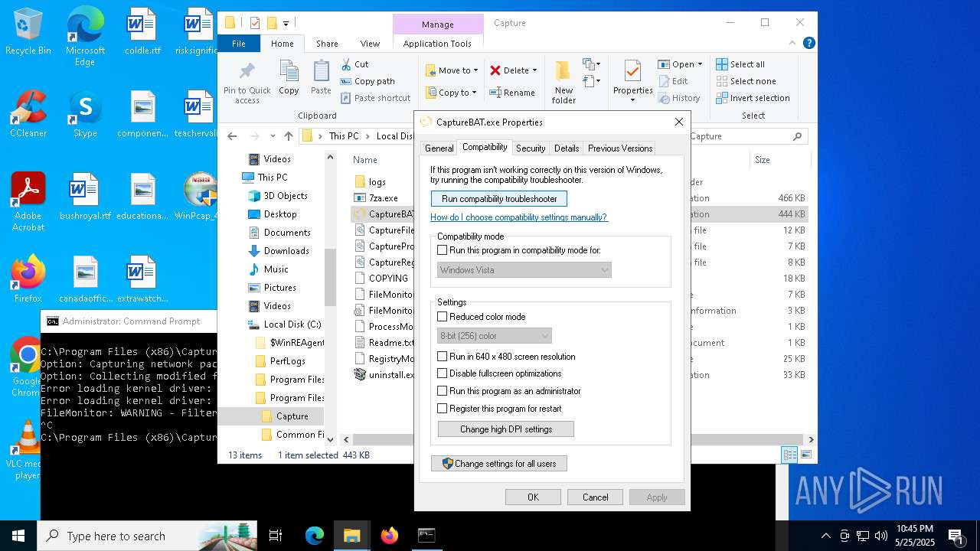Image resolution: width=980 pixels, height=551 pixels.
Task: Switch to details view button
Action: tap(789, 455)
